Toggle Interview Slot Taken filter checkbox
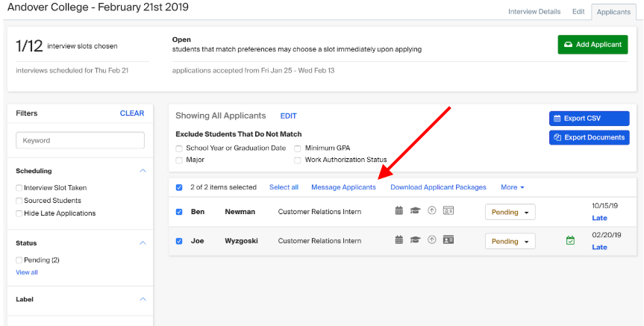The height and width of the screenshot is (326, 644). 19,188
